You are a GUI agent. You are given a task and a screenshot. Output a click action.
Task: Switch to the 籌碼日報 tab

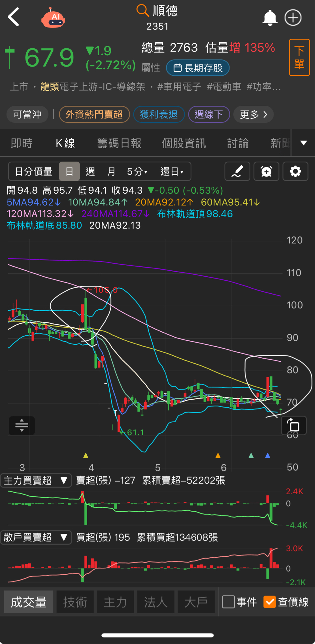coord(119,143)
